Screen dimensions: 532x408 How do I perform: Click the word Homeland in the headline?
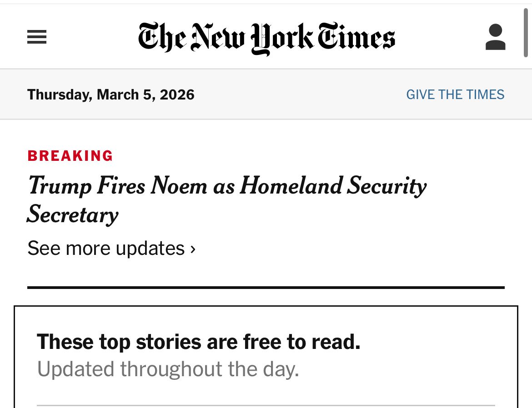[291, 185]
